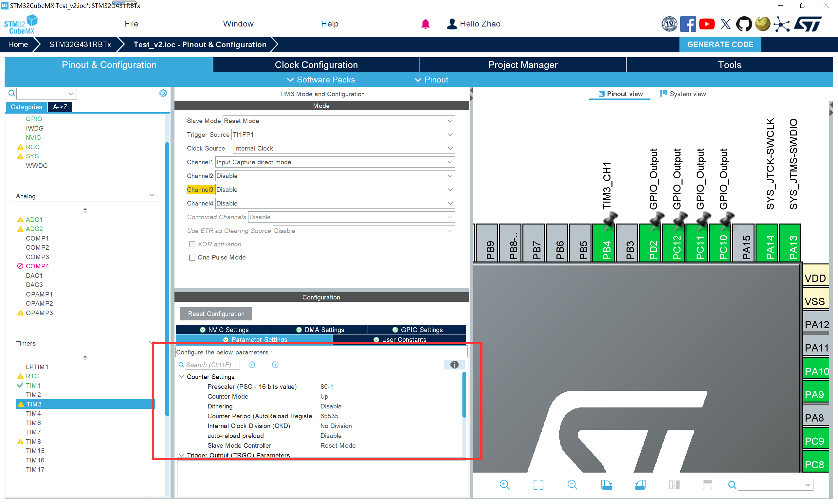Click the parameter search input field
The image size is (838, 504).
coord(212,365)
